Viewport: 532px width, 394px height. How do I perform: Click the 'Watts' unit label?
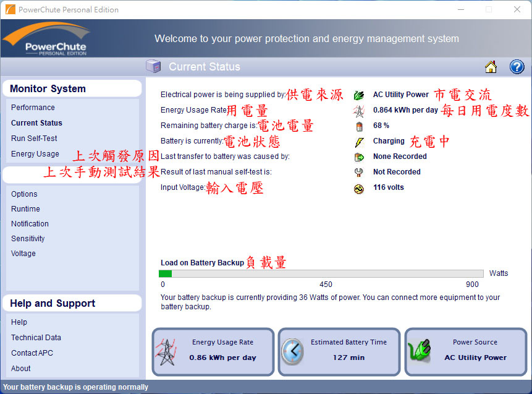[x=499, y=273]
